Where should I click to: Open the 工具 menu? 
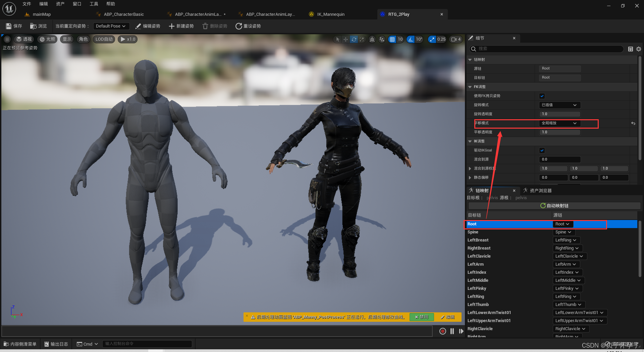(x=94, y=4)
